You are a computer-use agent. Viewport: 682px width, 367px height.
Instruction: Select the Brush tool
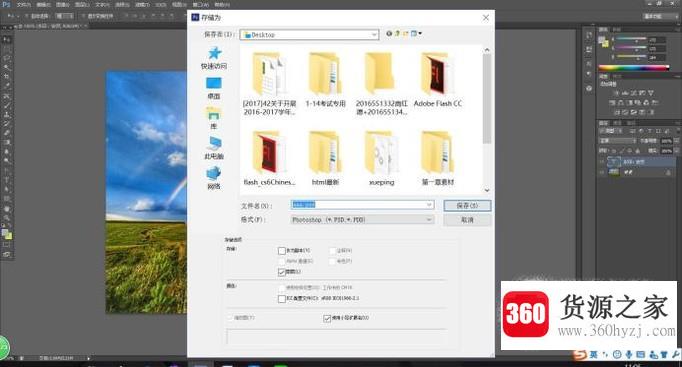tap(7, 105)
